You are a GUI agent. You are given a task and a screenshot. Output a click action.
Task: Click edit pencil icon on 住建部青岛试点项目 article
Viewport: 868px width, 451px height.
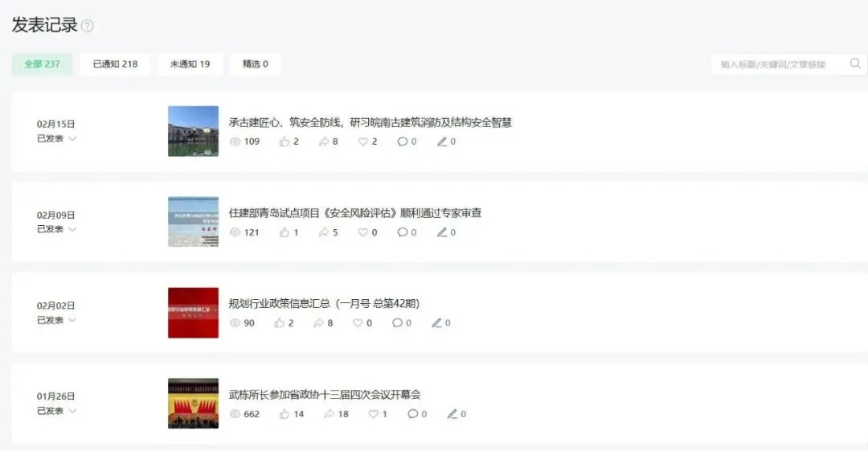442,232
